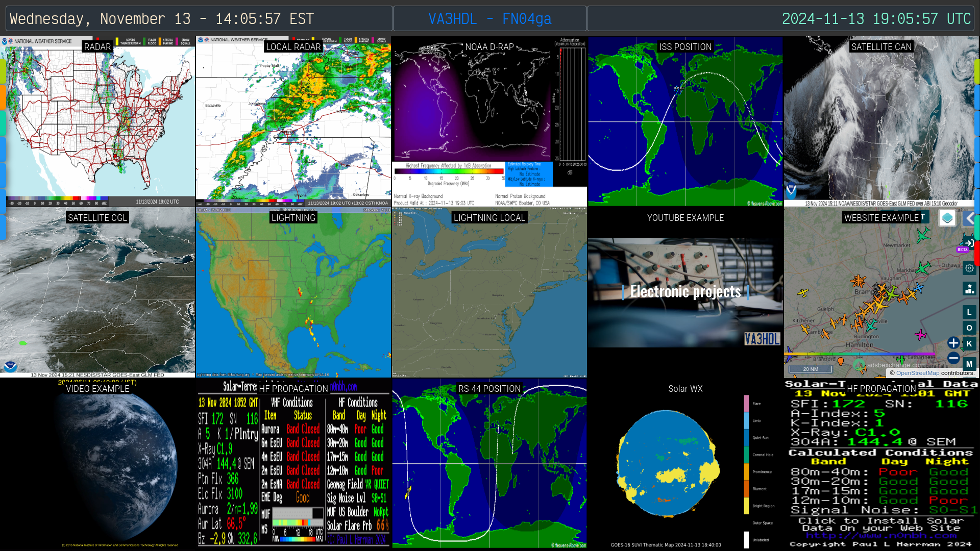Toggle the K button on flight map

click(x=969, y=344)
